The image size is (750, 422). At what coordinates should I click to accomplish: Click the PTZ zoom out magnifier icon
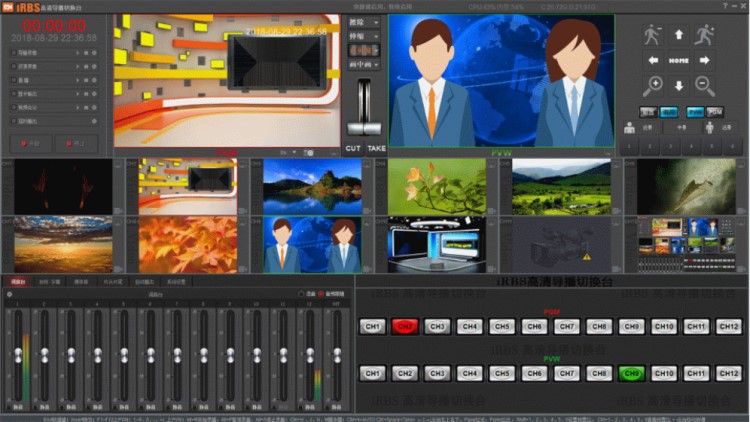point(705,87)
